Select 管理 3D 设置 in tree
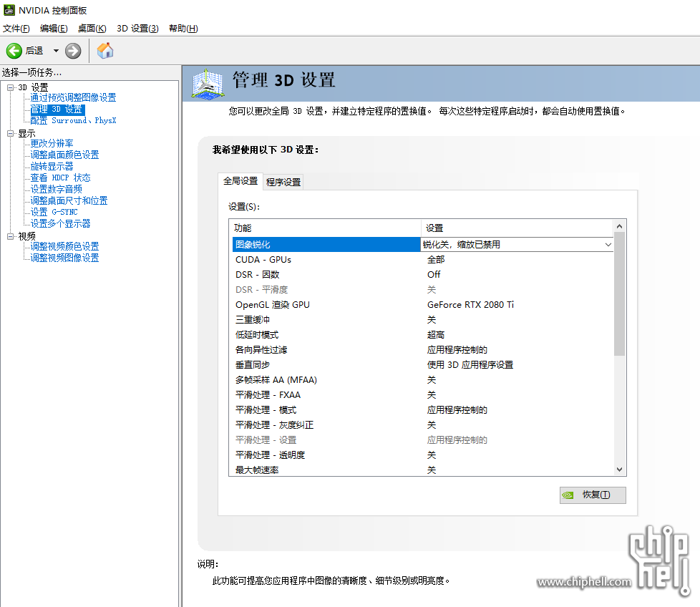Screen dimensions: 700x607 click(x=57, y=110)
